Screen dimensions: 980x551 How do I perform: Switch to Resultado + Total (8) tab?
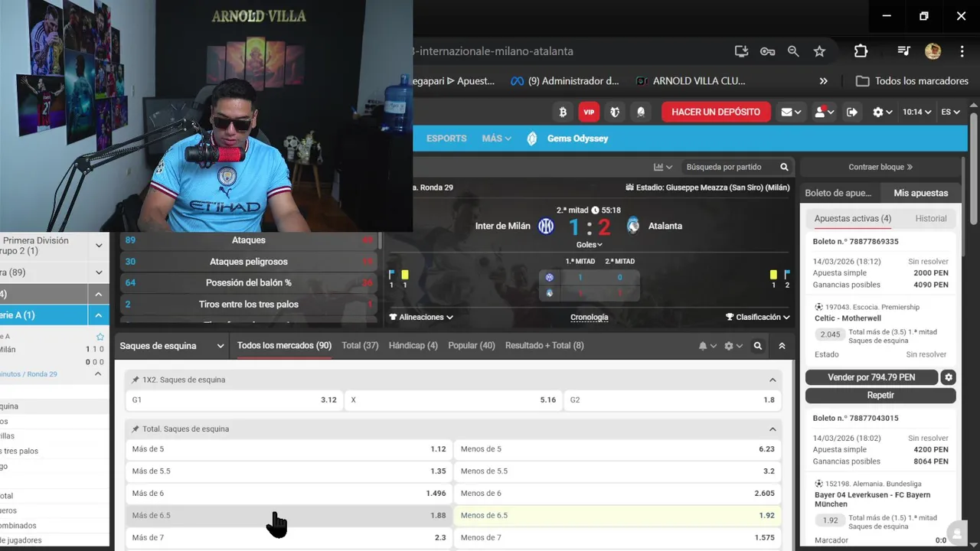coord(544,346)
